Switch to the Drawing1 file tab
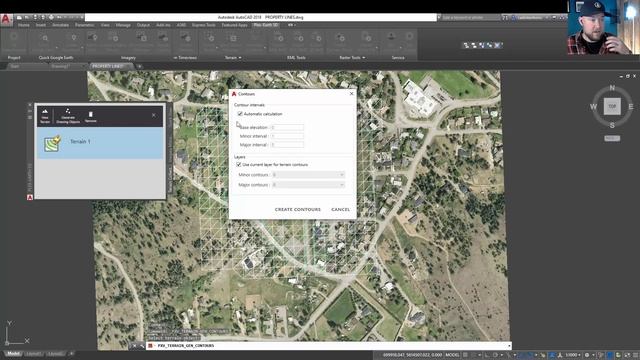This screenshot has height=360, width=640. tap(60, 66)
